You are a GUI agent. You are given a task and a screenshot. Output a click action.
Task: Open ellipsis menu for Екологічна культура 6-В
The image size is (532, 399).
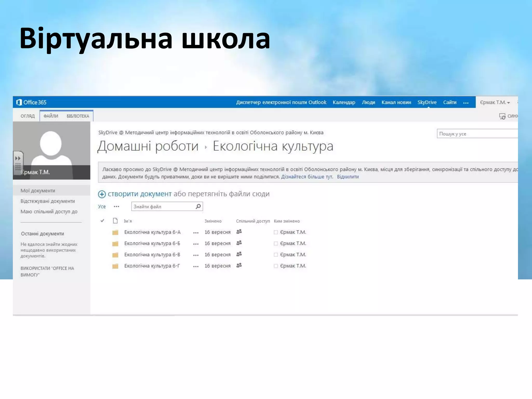196,255
